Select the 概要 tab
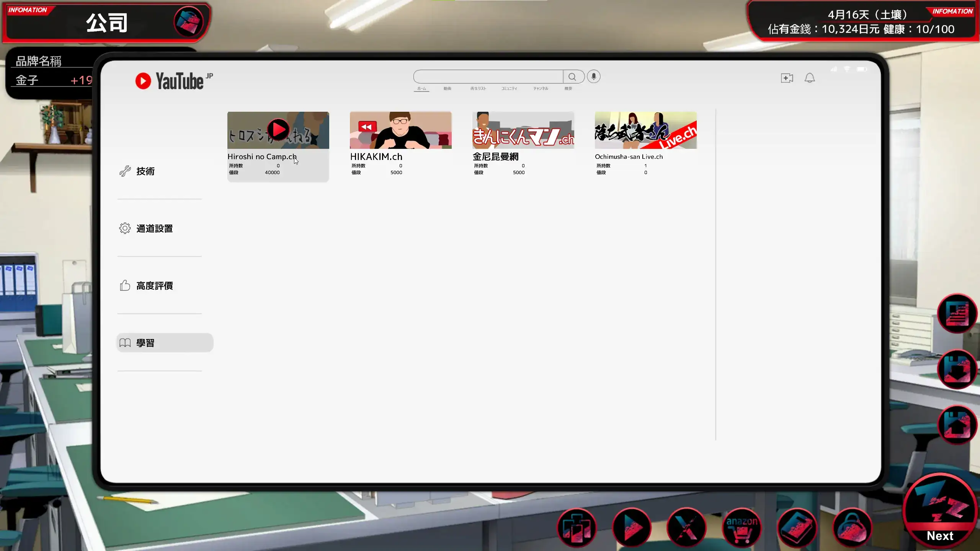This screenshot has width=980, height=551. [x=568, y=88]
